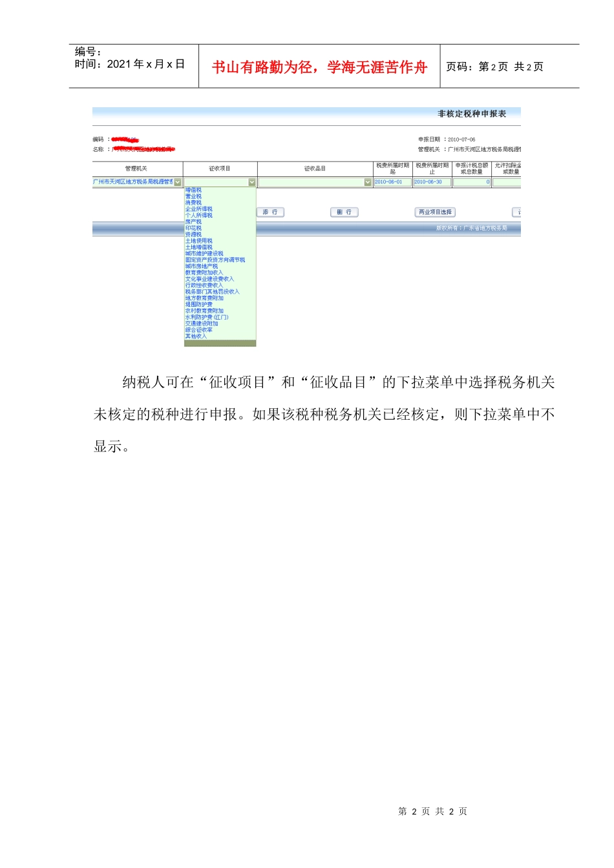Click the 添 行 button
Viewport: 614px width, 868px height.
tap(270, 212)
